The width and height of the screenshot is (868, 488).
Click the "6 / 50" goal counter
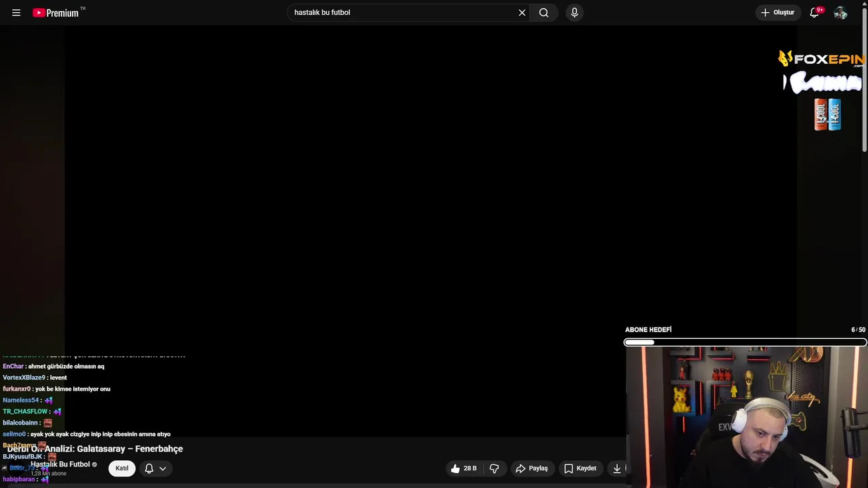858,330
